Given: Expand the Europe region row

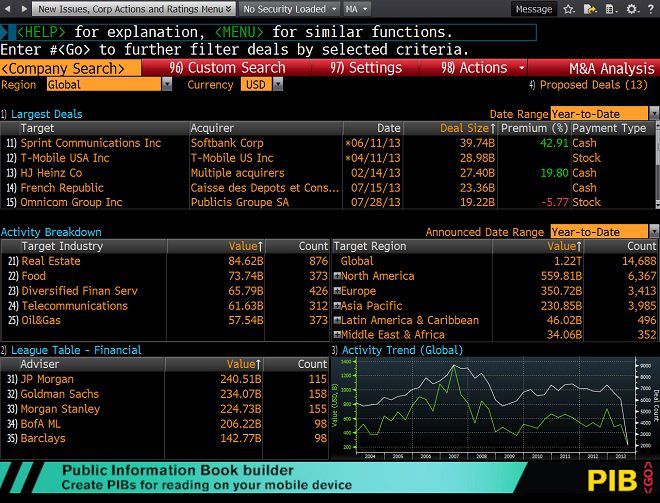Looking at the screenshot, I should pos(337,291).
